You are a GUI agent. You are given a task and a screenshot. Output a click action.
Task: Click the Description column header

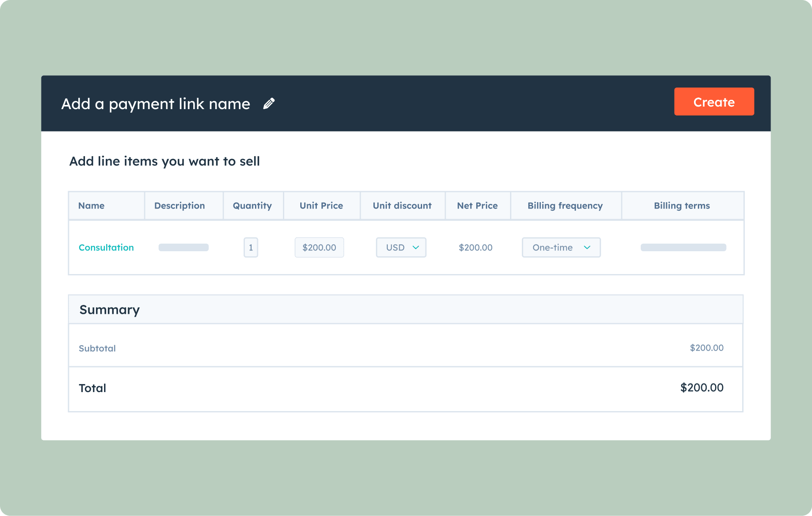pos(179,206)
